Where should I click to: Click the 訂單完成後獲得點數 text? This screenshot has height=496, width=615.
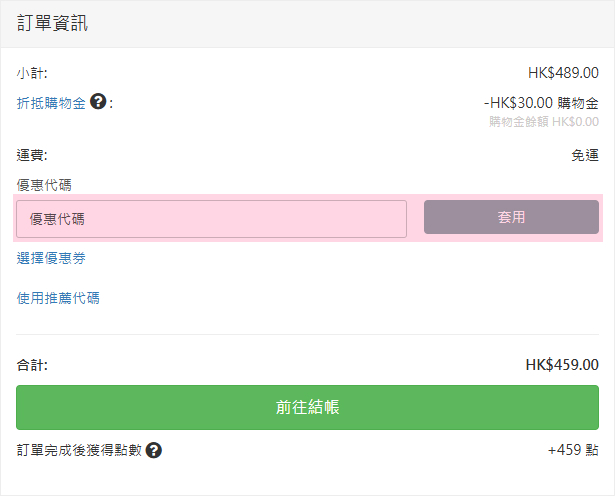[x=79, y=450]
